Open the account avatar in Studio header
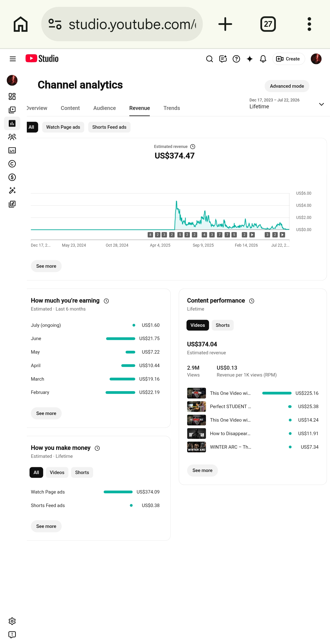The image size is (330, 644). tap(316, 59)
